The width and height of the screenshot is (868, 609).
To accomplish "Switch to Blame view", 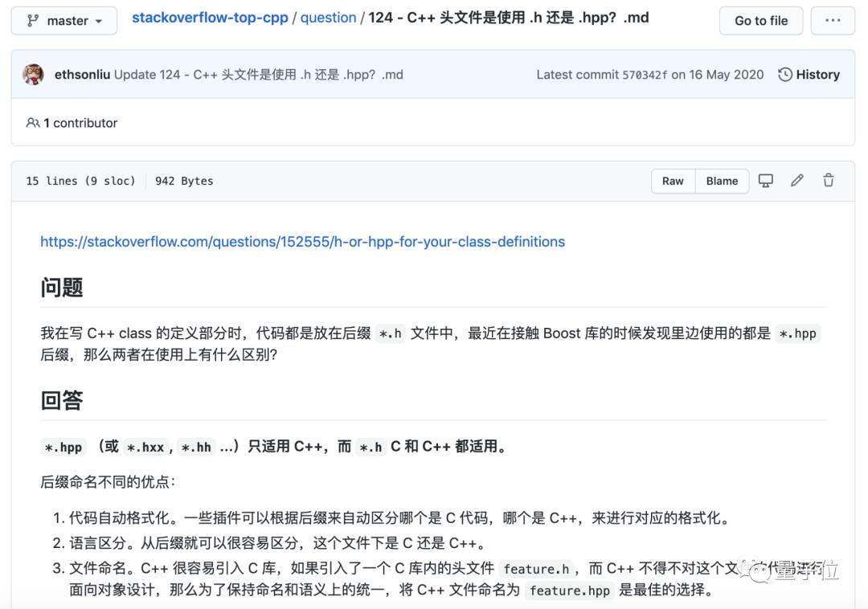I will tap(721, 181).
